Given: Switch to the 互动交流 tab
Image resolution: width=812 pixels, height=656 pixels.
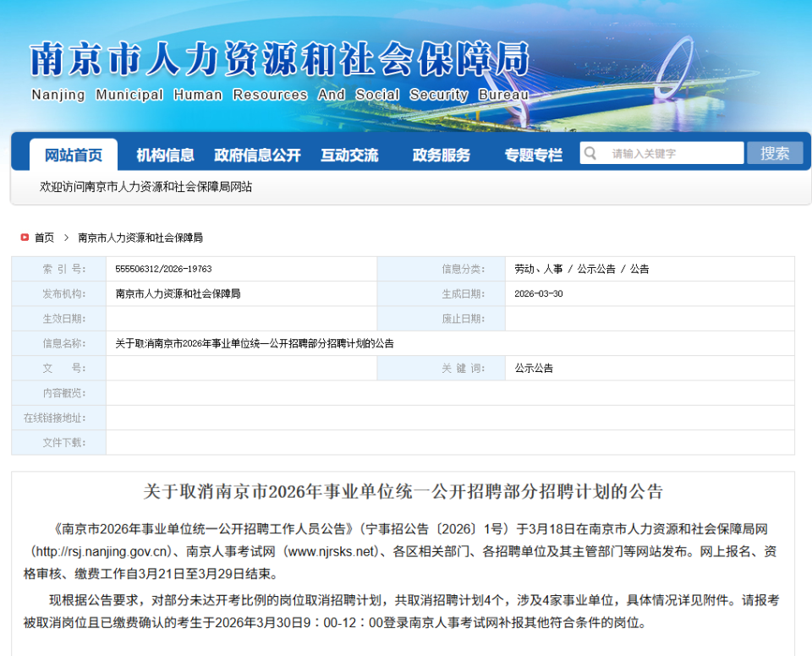Looking at the screenshot, I should coord(351,153).
